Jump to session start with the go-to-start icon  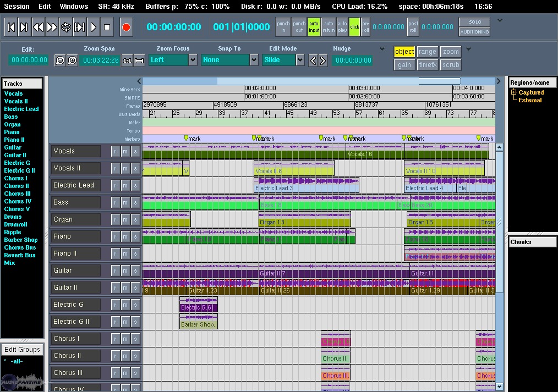10,27
